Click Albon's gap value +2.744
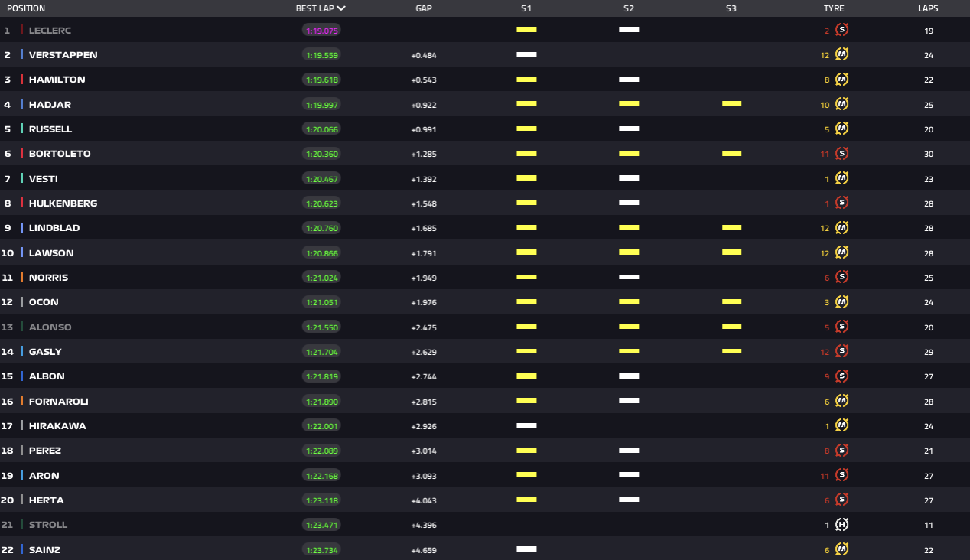Viewport: 970px width, 560px height. point(424,376)
